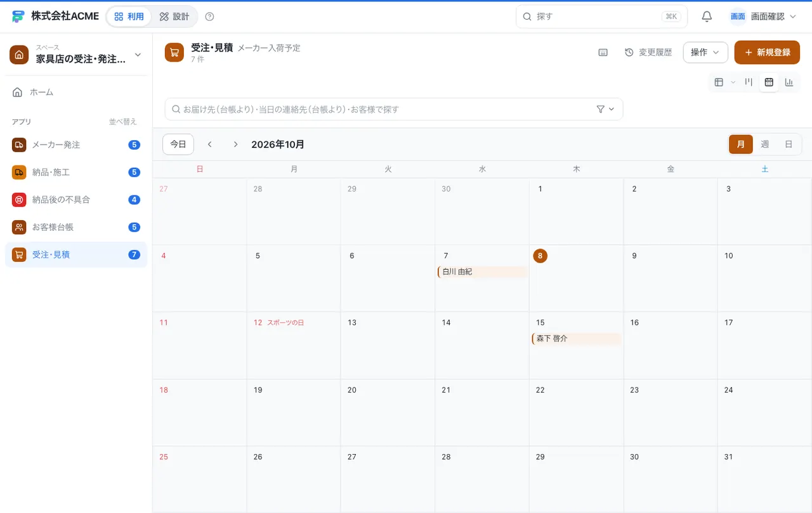Click the 2026年10月 month heading
The width and height of the screenshot is (812, 513).
(278, 145)
